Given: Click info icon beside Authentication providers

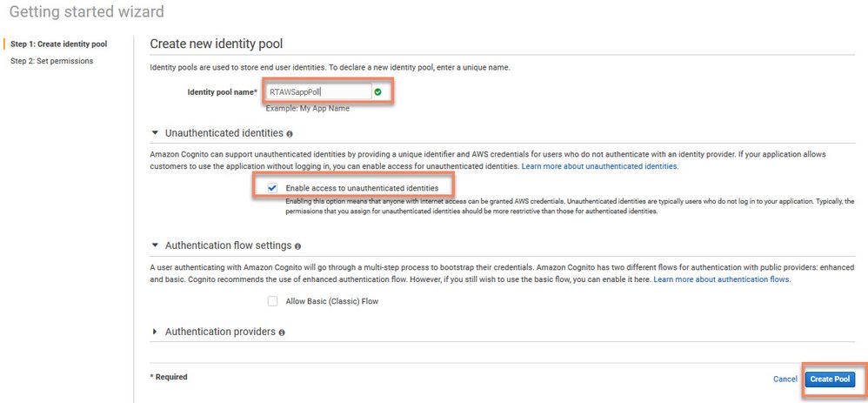Looking at the screenshot, I should click(x=282, y=332).
